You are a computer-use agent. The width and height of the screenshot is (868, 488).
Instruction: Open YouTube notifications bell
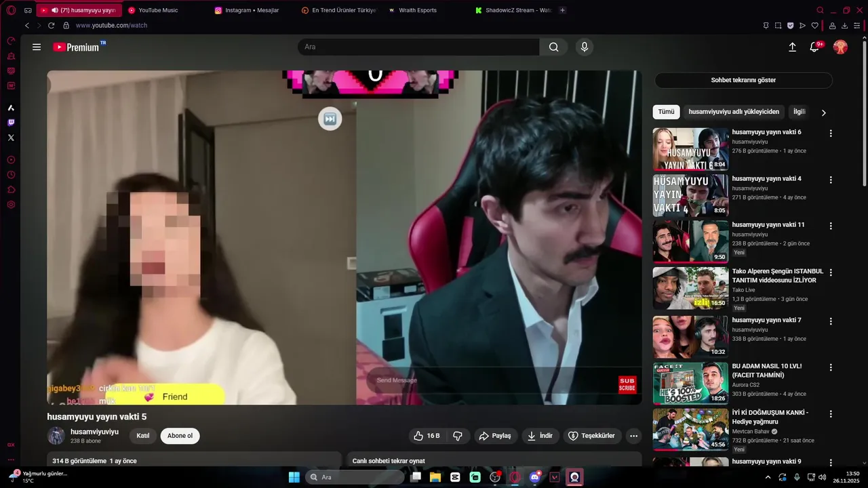point(814,47)
